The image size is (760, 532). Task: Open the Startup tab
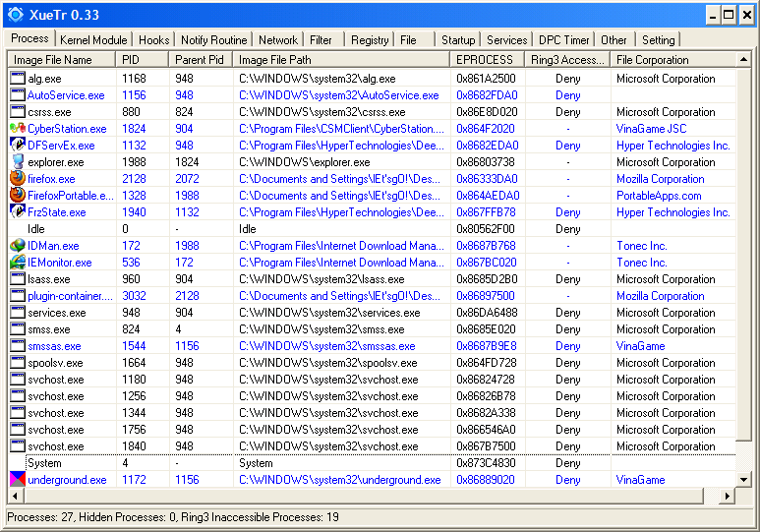pos(457,40)
